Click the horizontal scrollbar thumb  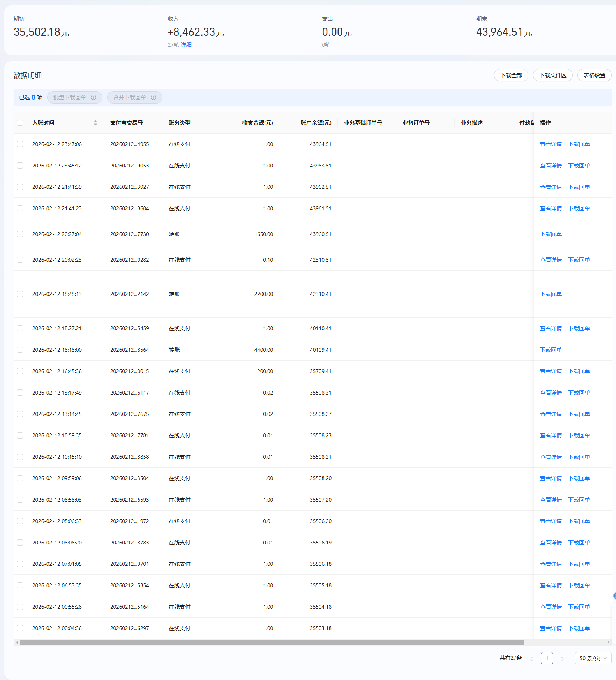coord(272,642)
